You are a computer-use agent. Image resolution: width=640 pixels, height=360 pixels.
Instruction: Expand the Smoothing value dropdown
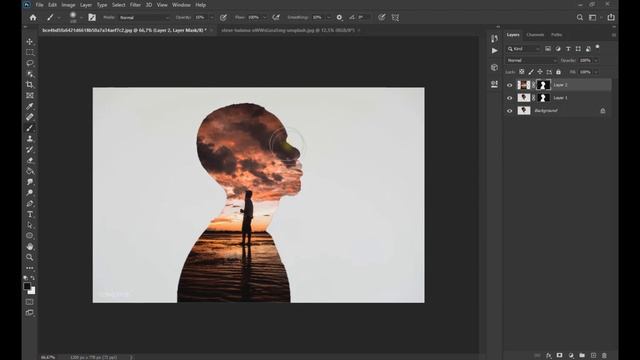pos(329,18)
